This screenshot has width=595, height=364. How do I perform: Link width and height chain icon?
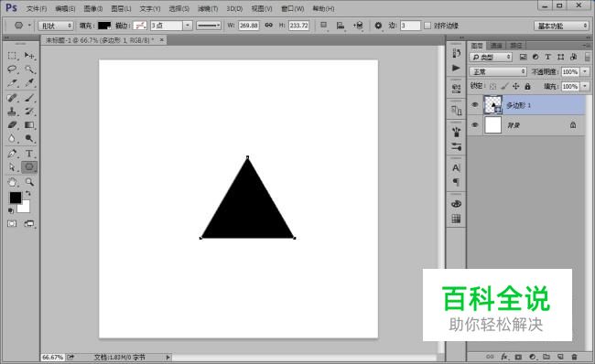click(x=268, y=25)
